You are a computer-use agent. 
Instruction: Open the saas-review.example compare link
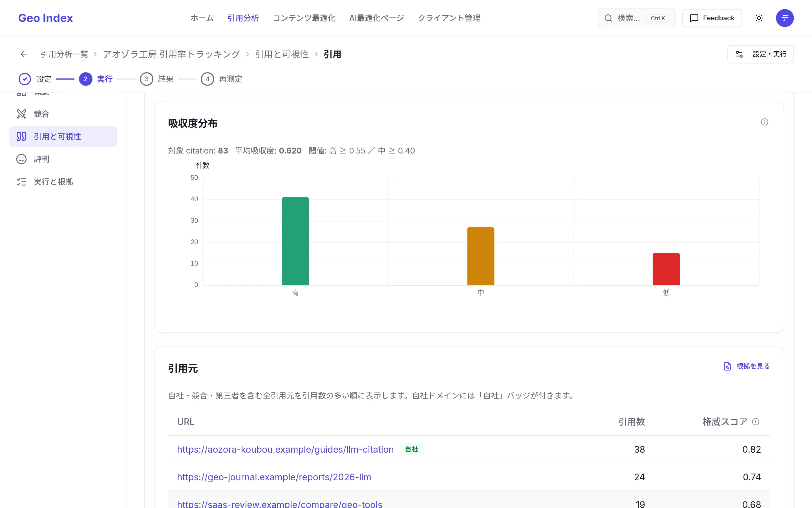coord(279,504)
